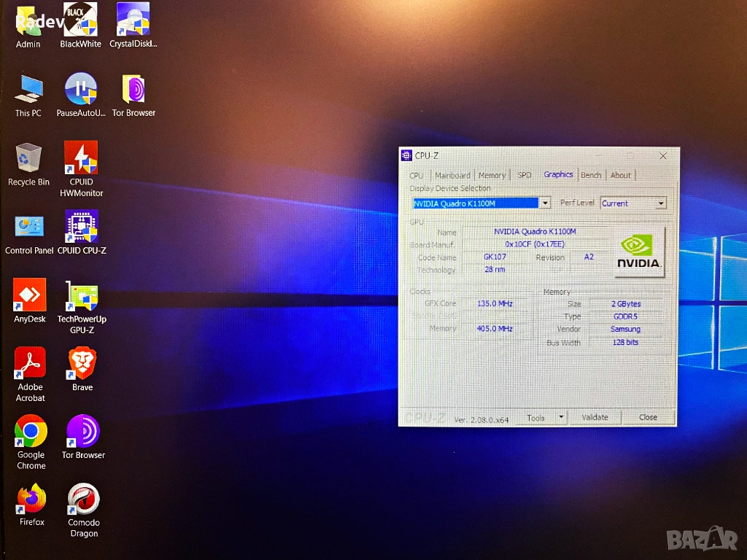Open the Bench tab in CPU-Z

coord(591,176)
